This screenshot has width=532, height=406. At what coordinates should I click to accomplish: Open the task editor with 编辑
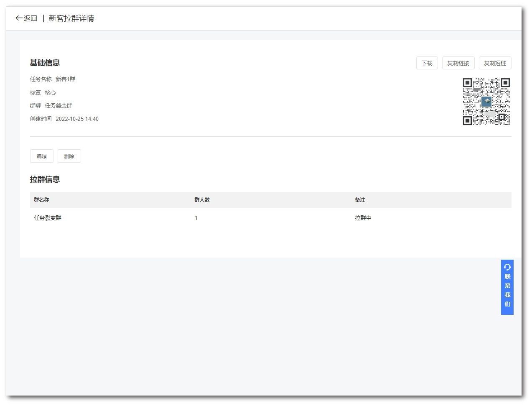click(41, 156)
